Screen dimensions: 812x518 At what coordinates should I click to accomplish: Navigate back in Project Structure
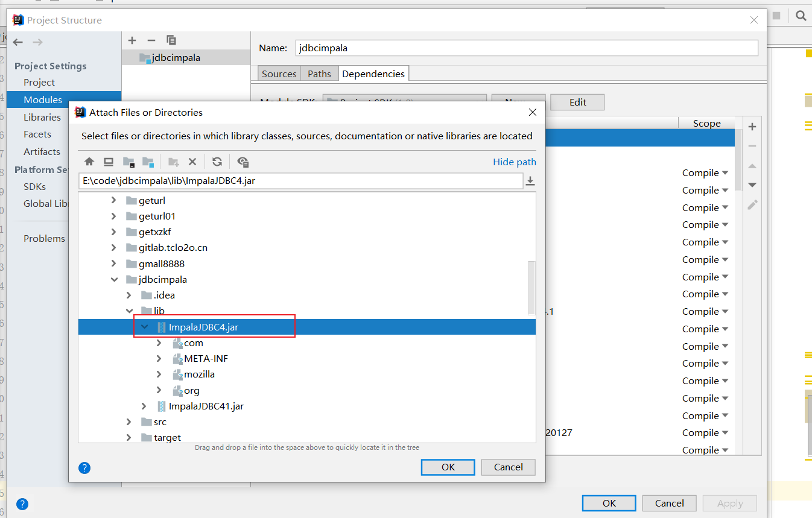17,42
